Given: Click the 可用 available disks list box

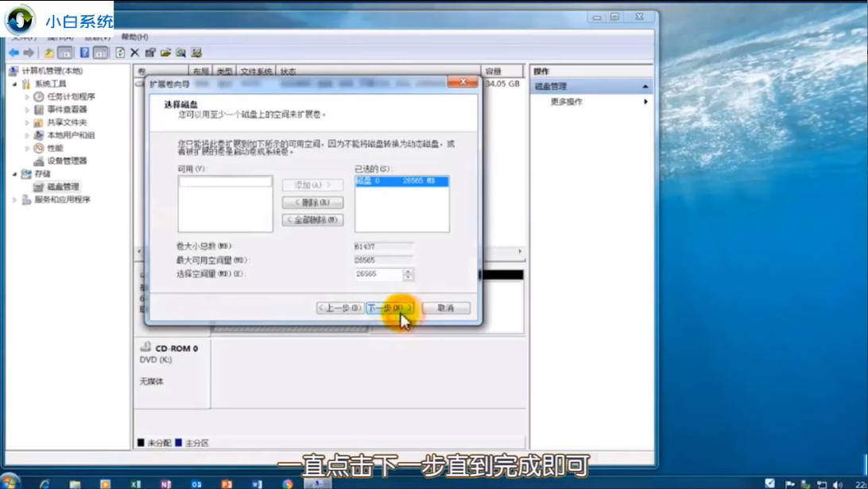Looking at the screenshot, I should tap(225, 204).
